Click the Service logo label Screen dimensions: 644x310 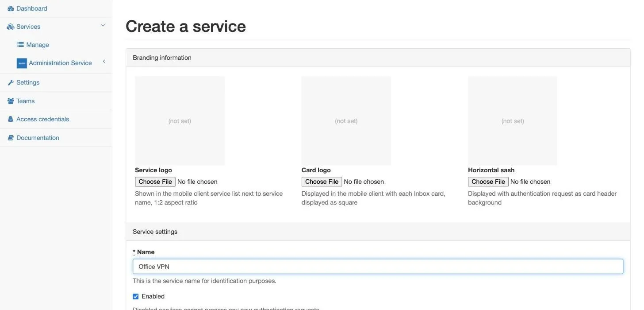[x=153, y=170]
